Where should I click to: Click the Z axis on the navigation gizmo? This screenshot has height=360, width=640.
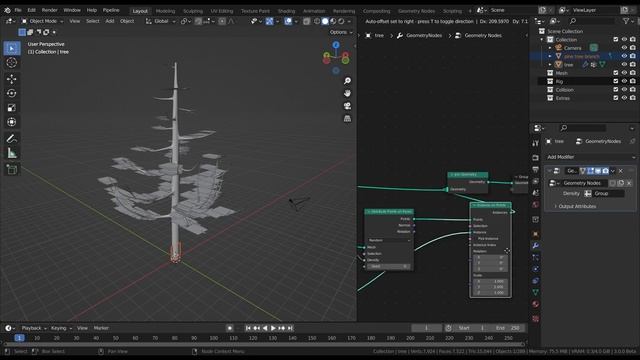[336, 45]
